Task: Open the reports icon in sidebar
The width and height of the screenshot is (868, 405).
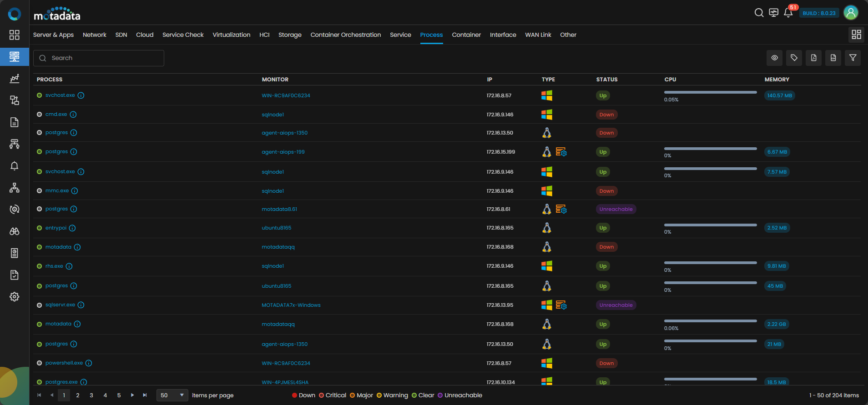Action: coord(15,253)
